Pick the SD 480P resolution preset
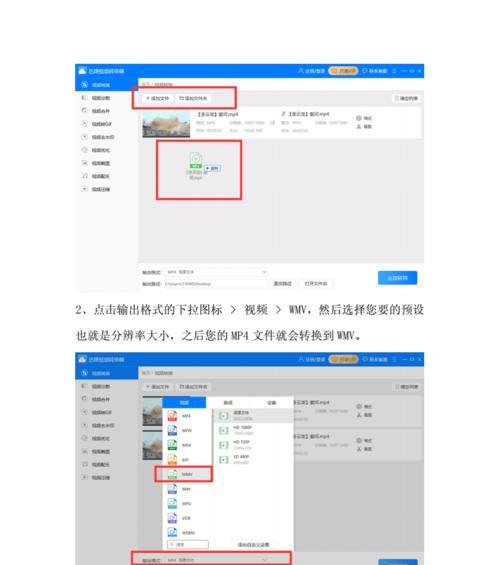Viewport: 500px width, 565px height. click(x=254, y=460)
